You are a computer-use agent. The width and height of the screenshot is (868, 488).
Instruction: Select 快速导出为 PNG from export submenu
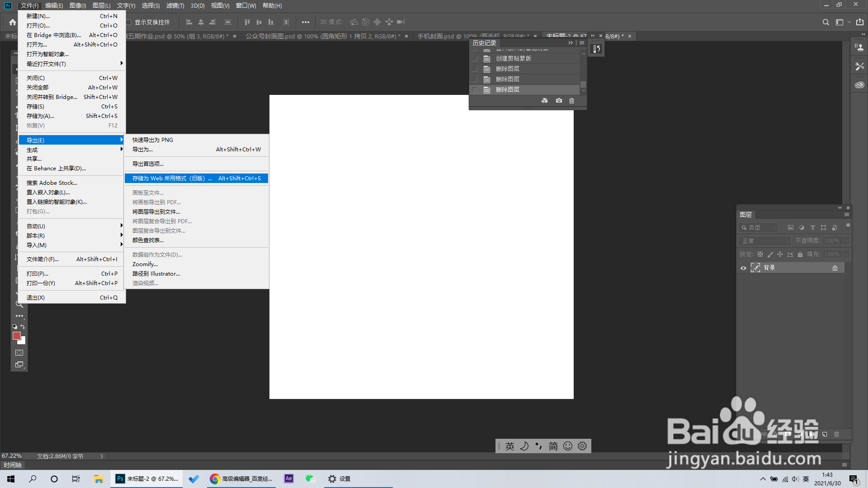pos(153,140)
